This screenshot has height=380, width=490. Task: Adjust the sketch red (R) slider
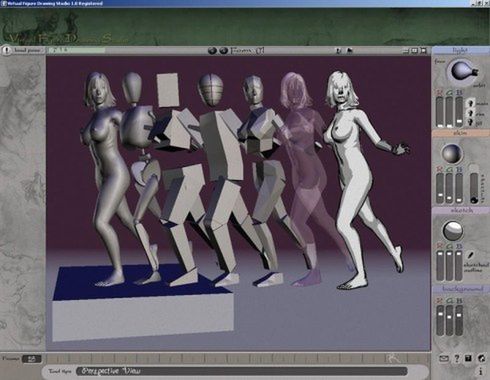point(440,266)
